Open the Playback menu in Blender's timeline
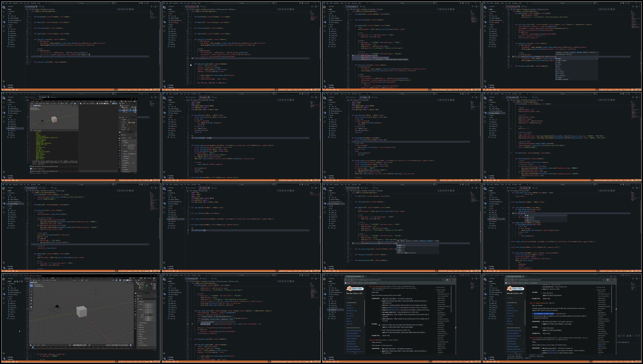 point(43,345)
